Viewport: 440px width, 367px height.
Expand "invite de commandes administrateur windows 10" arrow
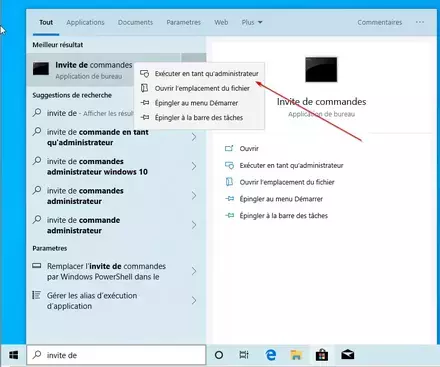pyautogui.click(x=194, y=166)
